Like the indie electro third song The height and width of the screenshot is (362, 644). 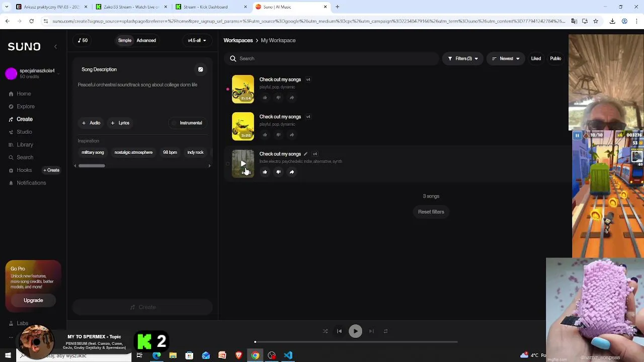pos(265,172)
